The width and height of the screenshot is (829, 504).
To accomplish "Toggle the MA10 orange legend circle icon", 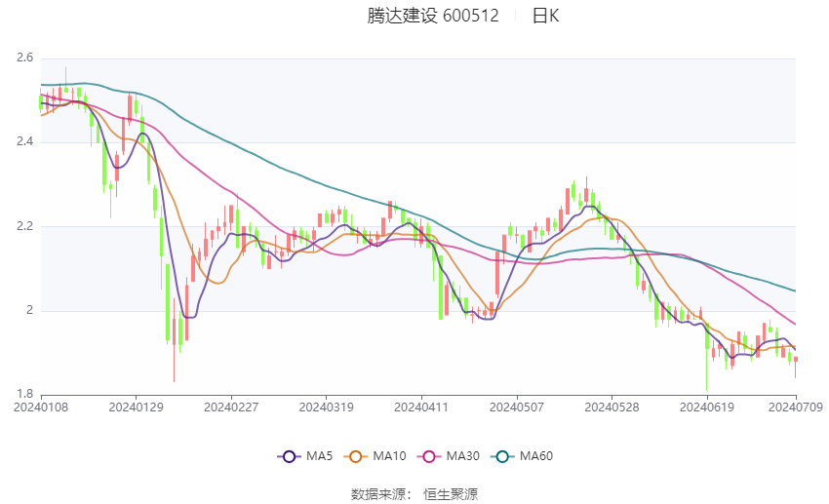I will point(356,455).
